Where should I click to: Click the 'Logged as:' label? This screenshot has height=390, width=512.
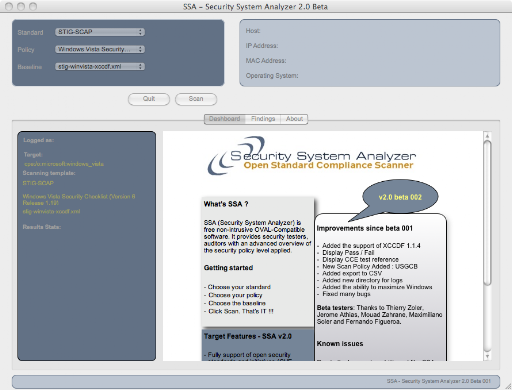point(38,140)
